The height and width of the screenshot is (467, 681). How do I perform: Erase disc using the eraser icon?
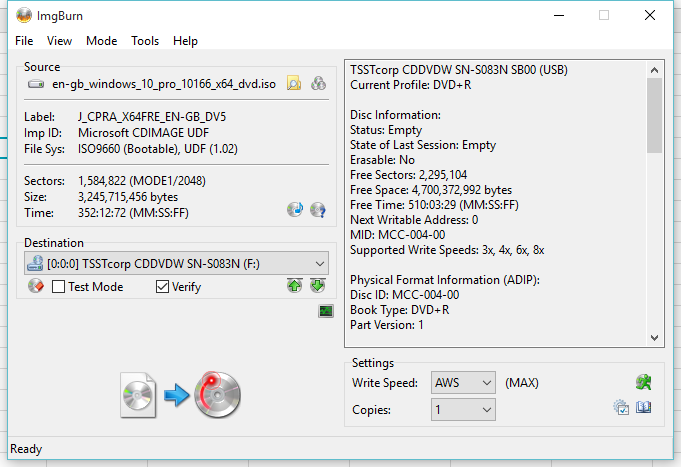36,286
